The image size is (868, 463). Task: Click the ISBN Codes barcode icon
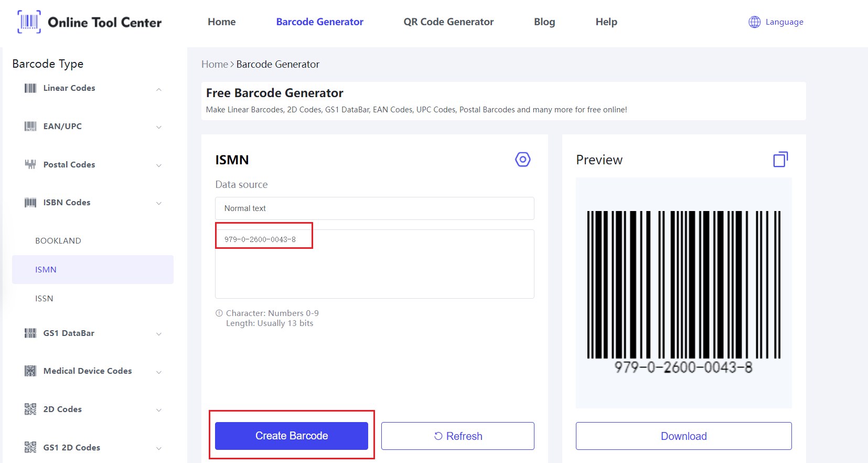(30, 203)
